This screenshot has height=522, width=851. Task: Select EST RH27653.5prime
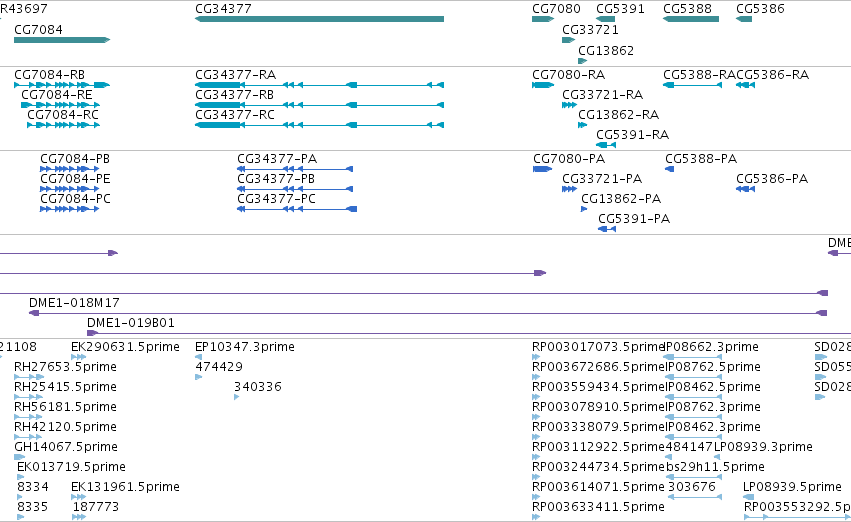click(x=29, y=377)
